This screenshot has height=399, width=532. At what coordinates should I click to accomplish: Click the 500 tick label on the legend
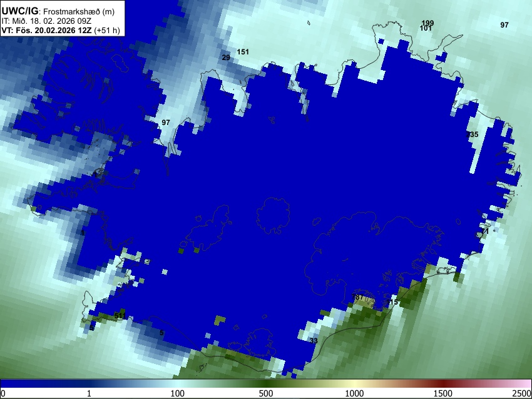(x=265, y=393)
